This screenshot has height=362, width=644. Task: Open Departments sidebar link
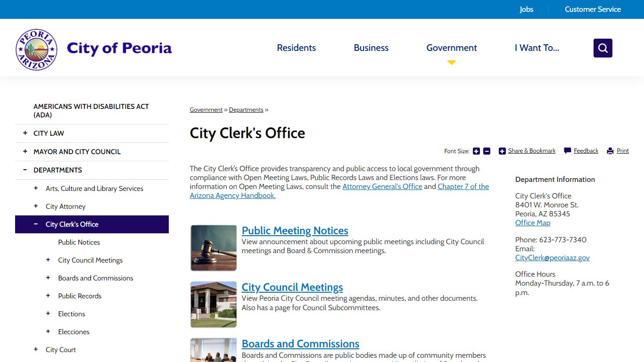click(58, 170)
